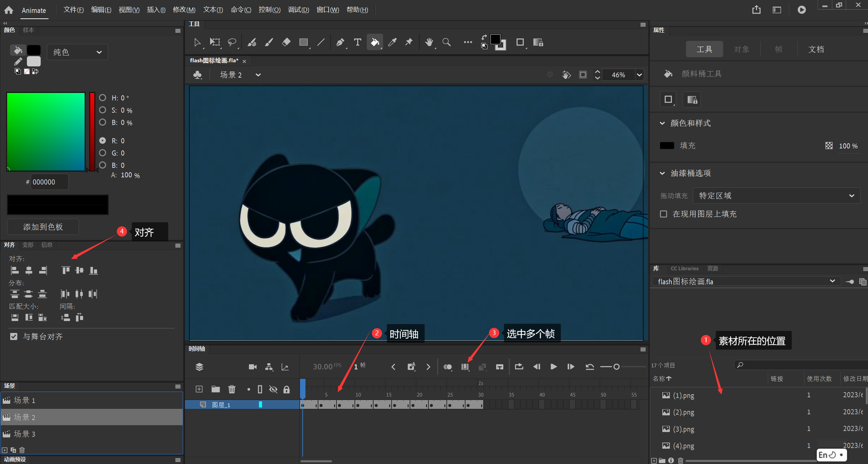The height and width of the screenshot is (464, 868).
Task: Click the 添加到色板 button
Action: click(x=43, y=227)
